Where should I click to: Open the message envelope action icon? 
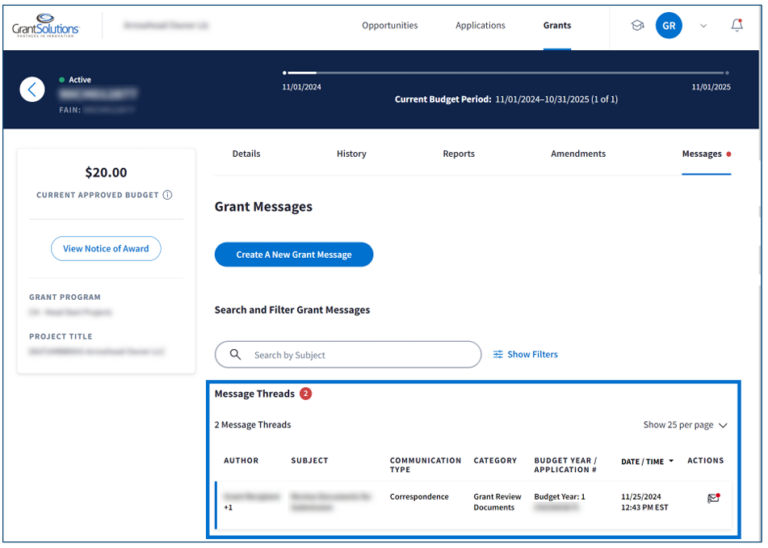pyautogui.click(x=713, y=498)
